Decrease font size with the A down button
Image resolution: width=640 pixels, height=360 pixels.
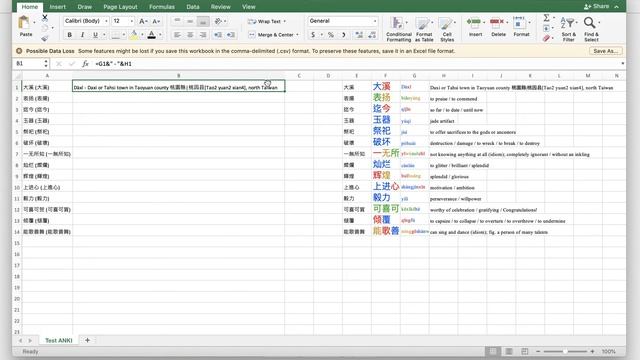pos(156,21)
